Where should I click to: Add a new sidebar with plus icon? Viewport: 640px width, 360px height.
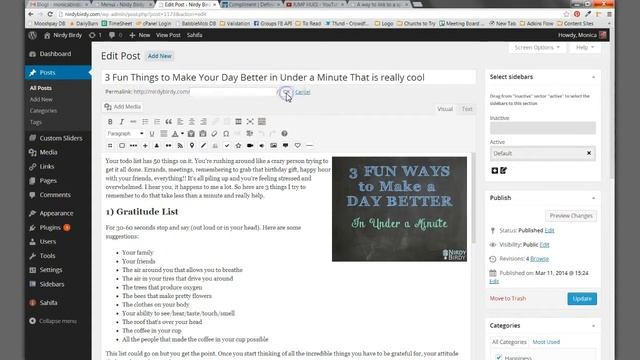[495, 171]
